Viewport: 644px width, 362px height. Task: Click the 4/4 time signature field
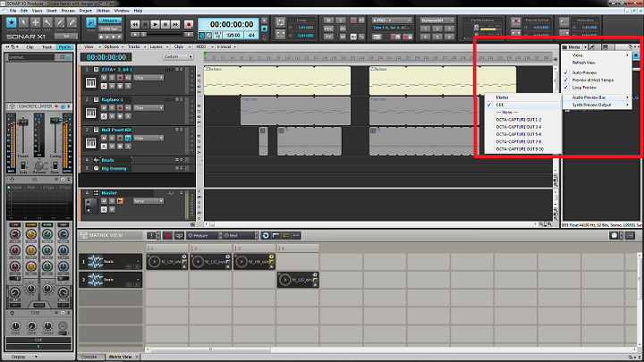pyautogui.click(x=251, y=36)
